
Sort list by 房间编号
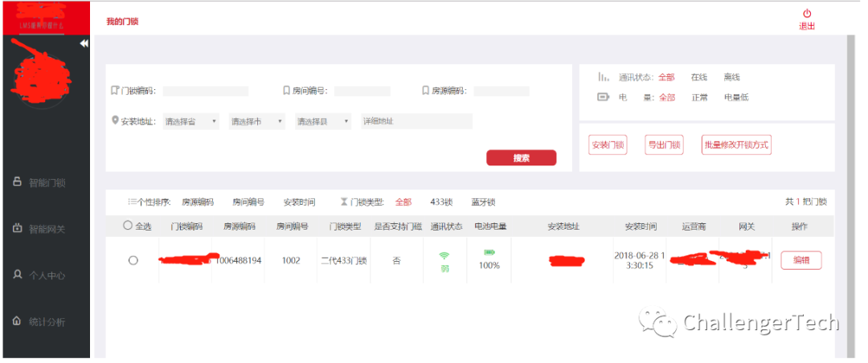[x=248, y=202]
